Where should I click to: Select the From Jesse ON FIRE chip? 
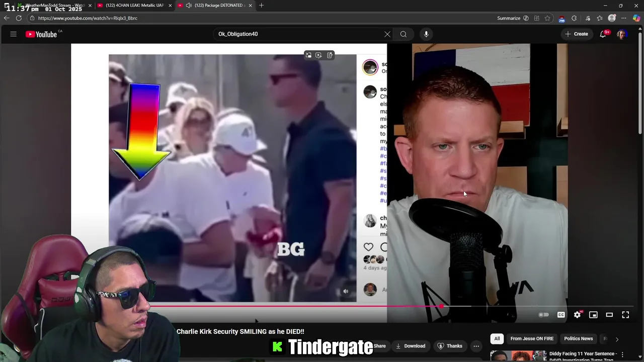[x=532, y=339]
